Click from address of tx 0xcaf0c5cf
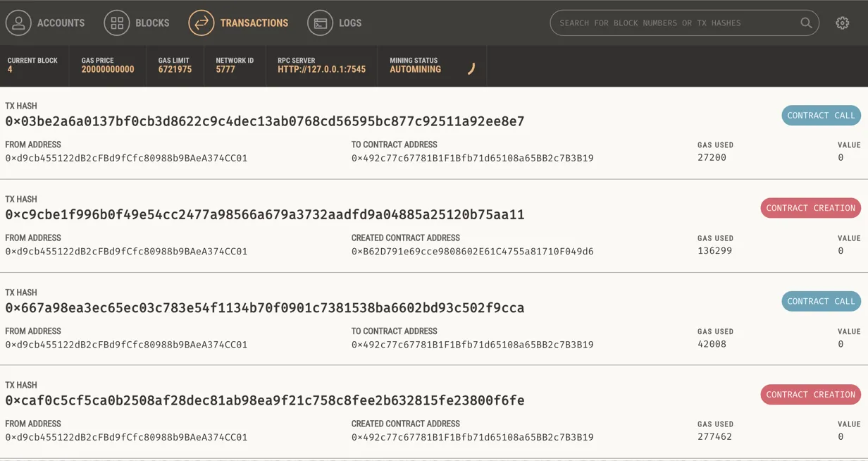868x461 pixels. (x=126, y=437)
